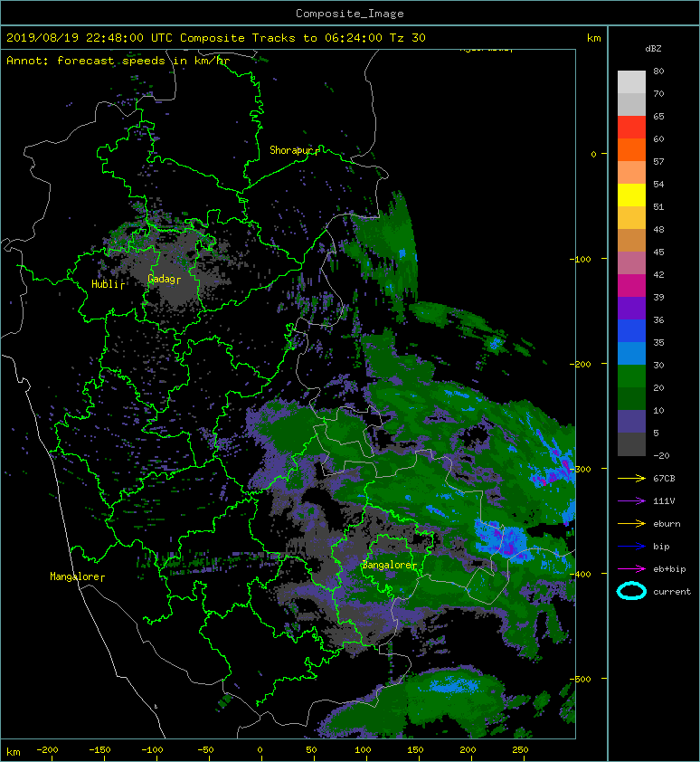
Task: Click the 'Annot: forecast speeds in km/hr' annotation
Action: point(118,61)
